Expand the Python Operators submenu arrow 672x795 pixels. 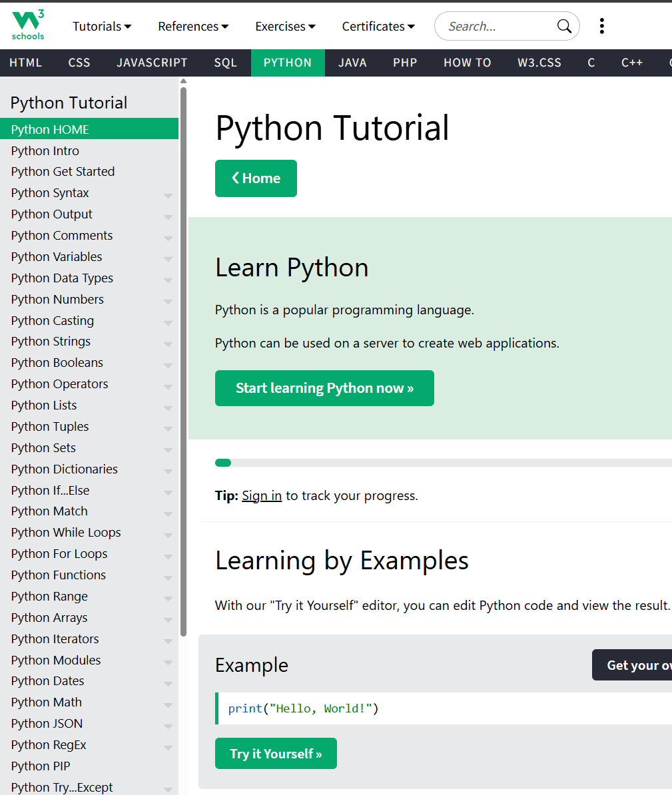[168, 386]
